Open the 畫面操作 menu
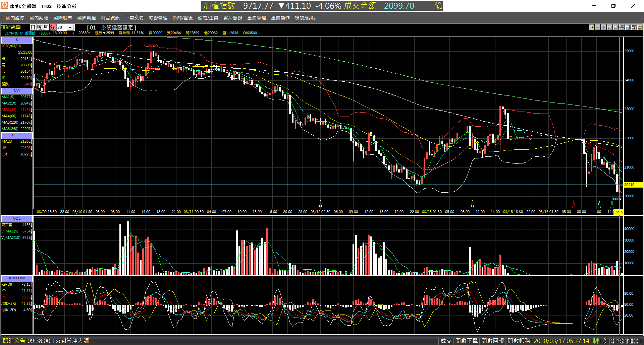This screenshot has height=345, width=644. (280, 18)
